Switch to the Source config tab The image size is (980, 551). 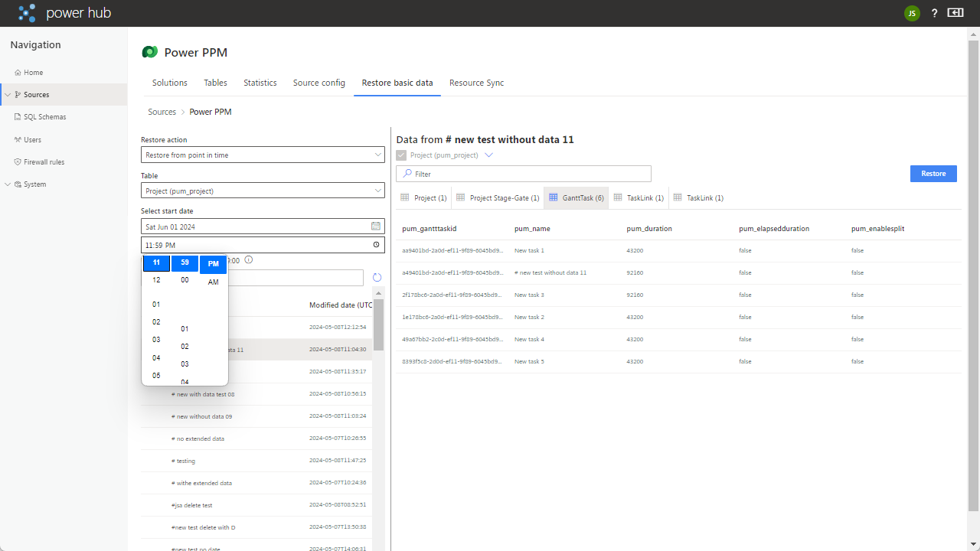[x=319, y=83]
